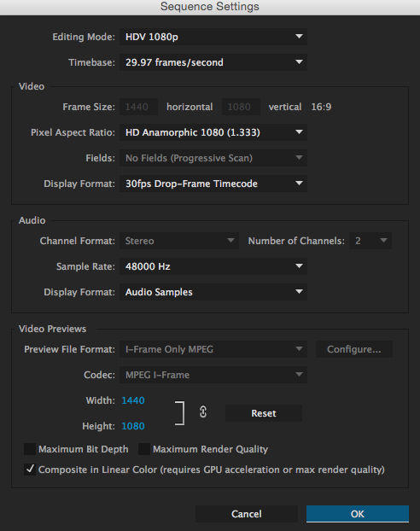The width and height of the screenshot is (420, 531).
Task: Enable Maximum Bit Depth checkbox
Action: (30, 449)
